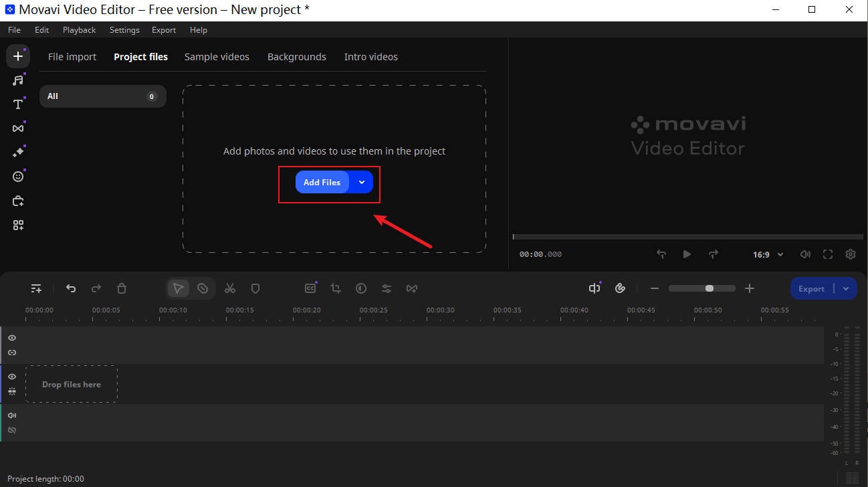Open the Clip properties sliders icon
Image resolution: width=868 pixels, height=487 pixels.
(x=387, y=288)
